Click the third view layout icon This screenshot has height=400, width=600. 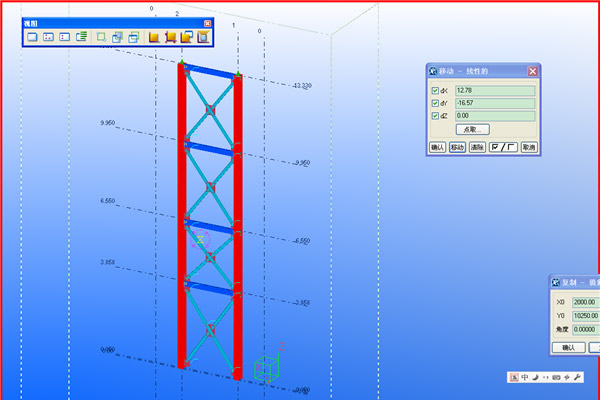point(64,37)
